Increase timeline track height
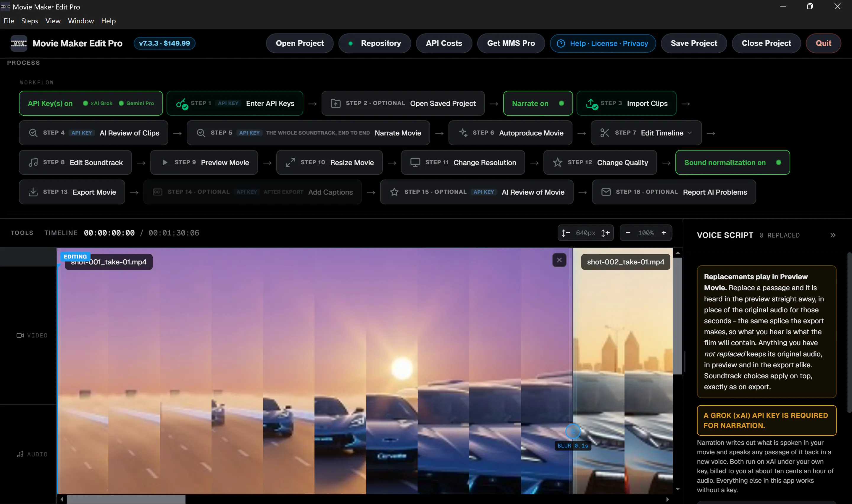Screen dimensions: 852x504 click(606, 233)
